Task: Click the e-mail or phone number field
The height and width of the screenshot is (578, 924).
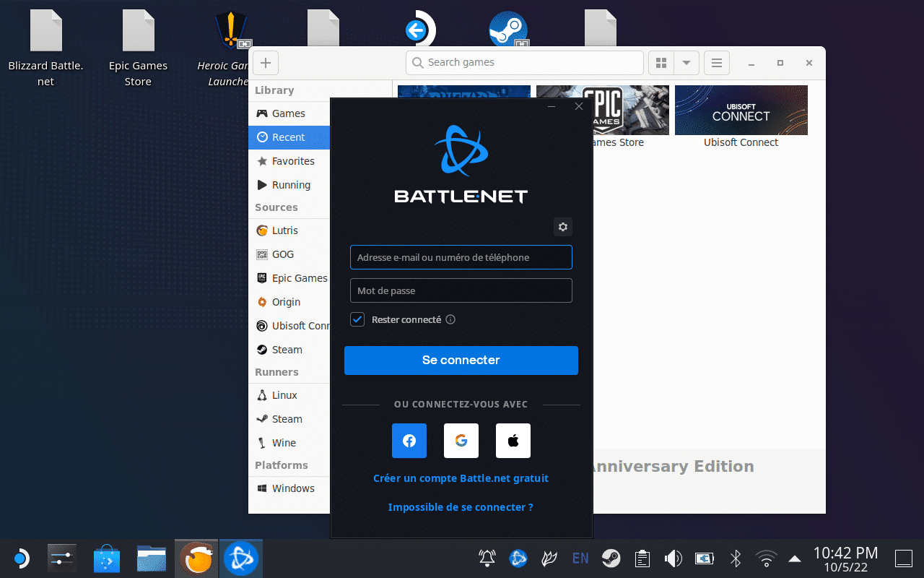Action: (x=461, y=257)
